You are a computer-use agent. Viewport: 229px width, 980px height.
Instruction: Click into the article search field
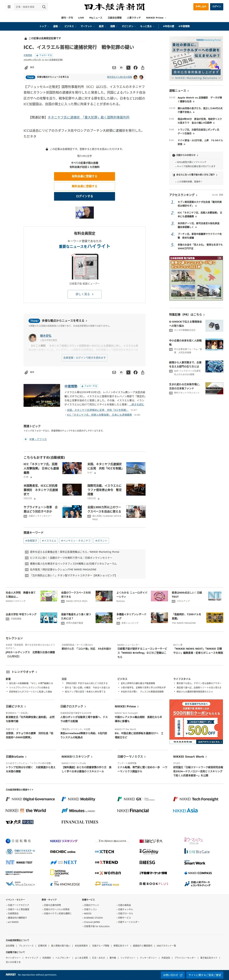(28, 7)
